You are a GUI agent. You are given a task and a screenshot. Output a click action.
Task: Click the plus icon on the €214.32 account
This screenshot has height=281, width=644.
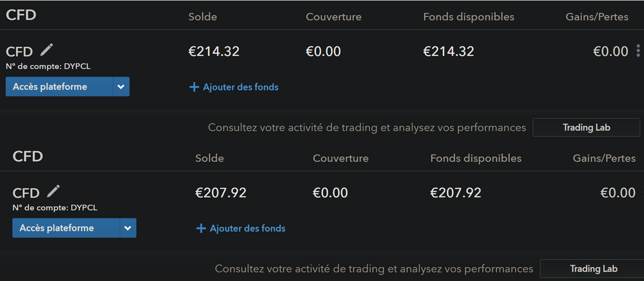(x=194, y=87)
